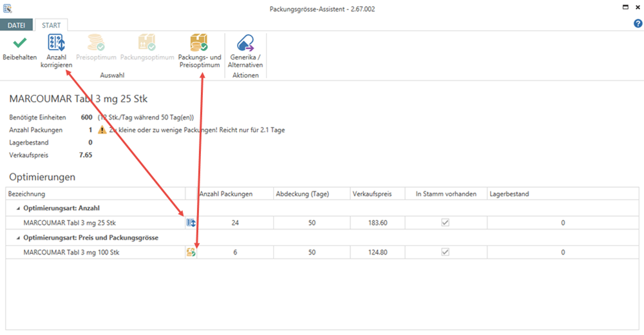Click price cell 124.80
Image resolution: width=644 pixels, height=335 pixels.
(377, 253)
